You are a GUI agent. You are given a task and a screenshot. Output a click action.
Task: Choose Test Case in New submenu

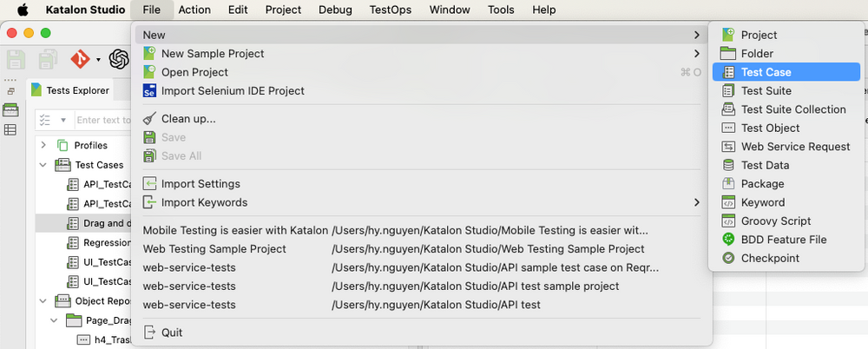point(786,72)
